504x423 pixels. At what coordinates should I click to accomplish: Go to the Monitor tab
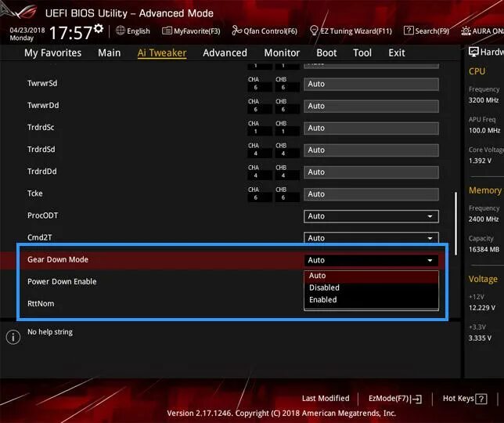[x=282, y=52]
